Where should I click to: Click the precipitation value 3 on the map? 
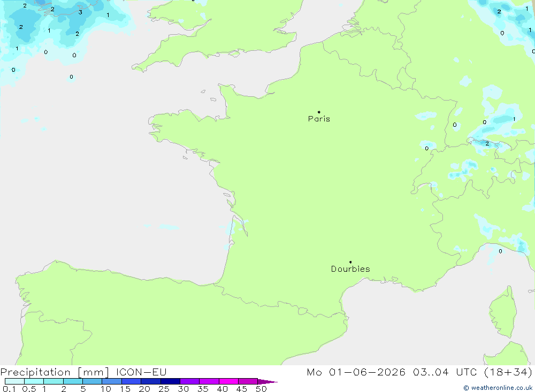[x=80, y=12]
